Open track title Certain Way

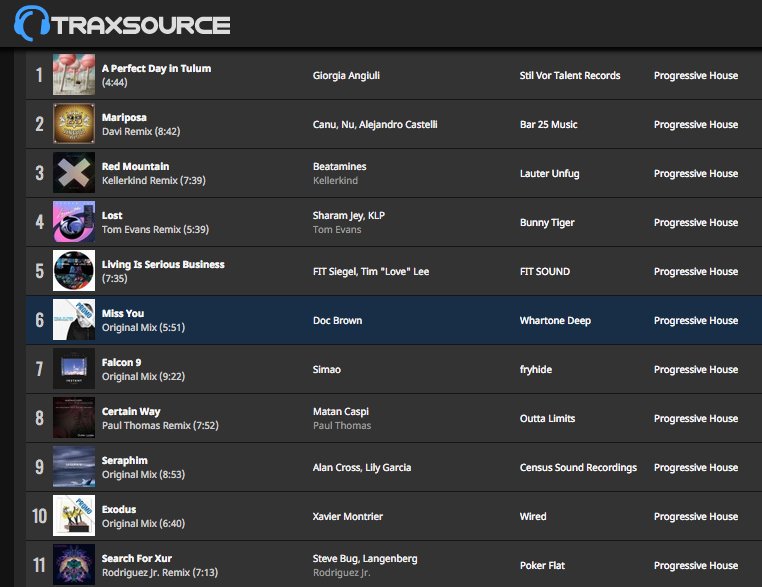[x=131, y=412]
